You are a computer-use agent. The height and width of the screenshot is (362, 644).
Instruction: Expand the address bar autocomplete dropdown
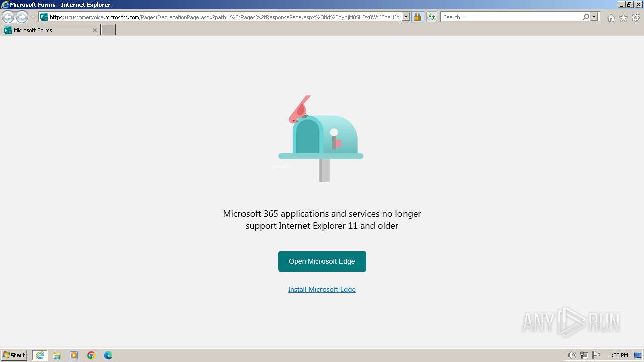[406, 17]
